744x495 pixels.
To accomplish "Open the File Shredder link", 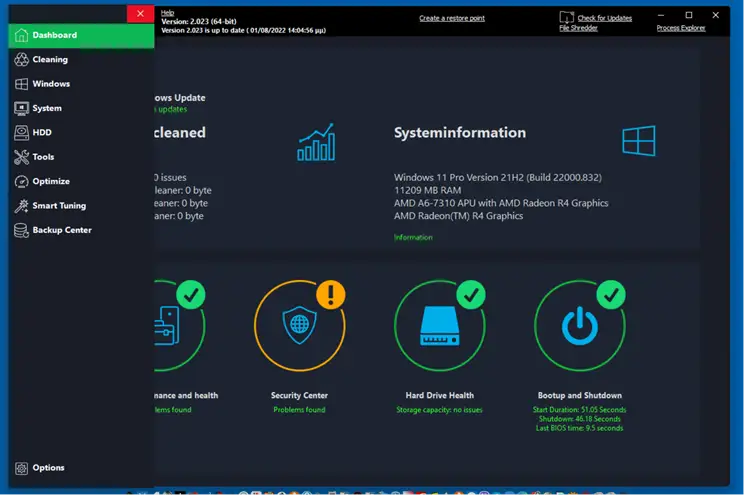I will (x=578, y=28).
